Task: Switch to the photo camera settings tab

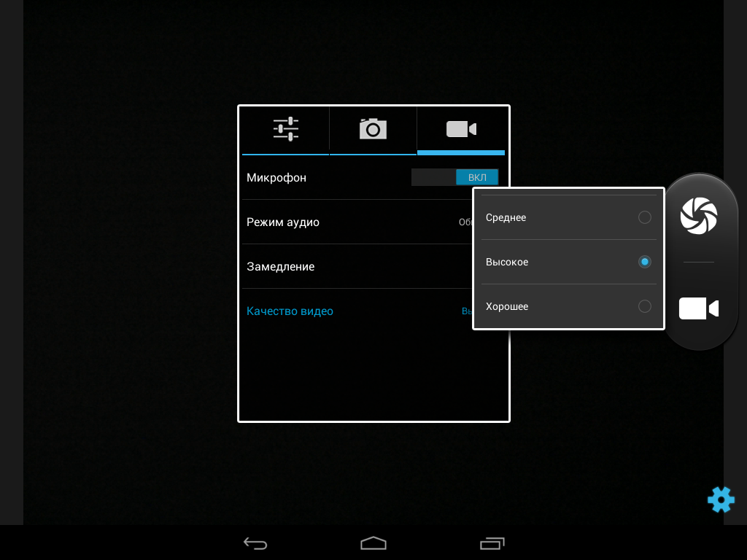Action: click(x=373, y=129)
